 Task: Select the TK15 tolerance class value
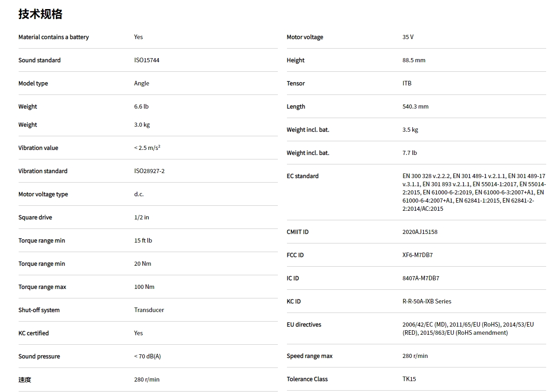pyautogui.click(x=409, y=379)
